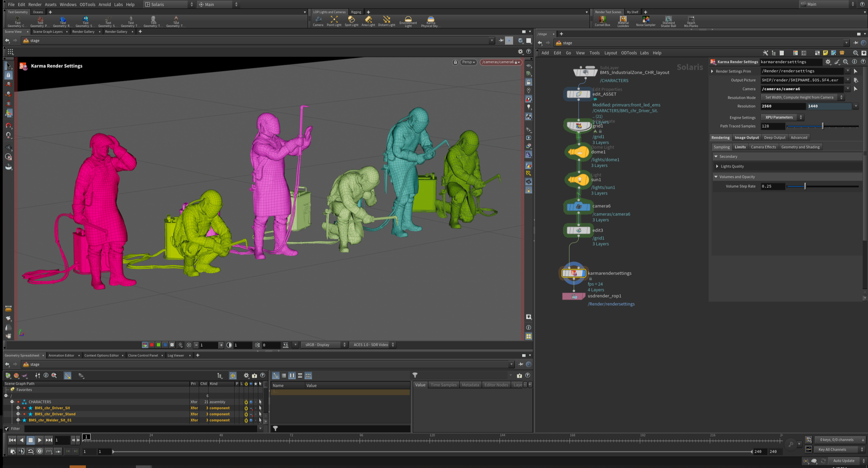
Task: Toggle activation power icon for BMS_chr_Driver_Sit
Action: click(246, 408)
